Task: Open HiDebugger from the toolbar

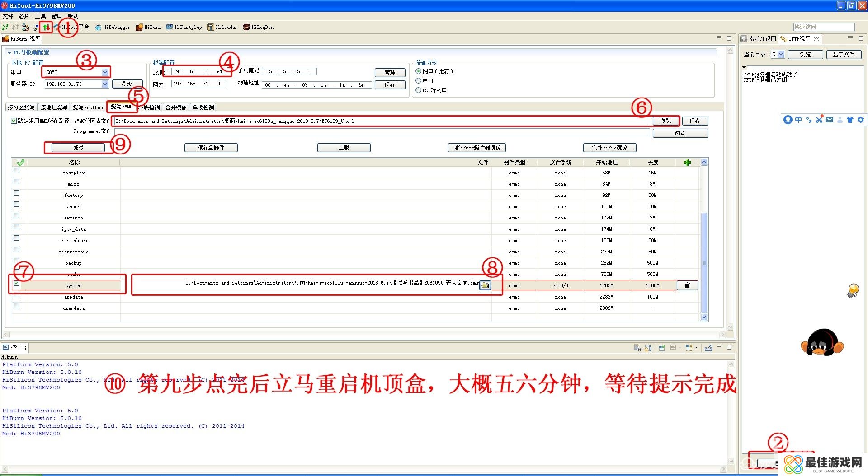Action: [x=113, y=27]
